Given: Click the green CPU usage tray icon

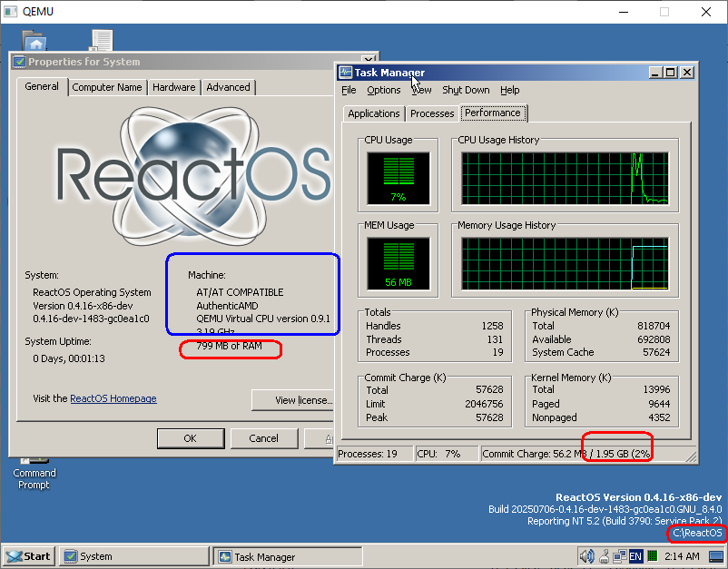Looking at the screenshot, I should pyautogui.click(x=653, y=555).
